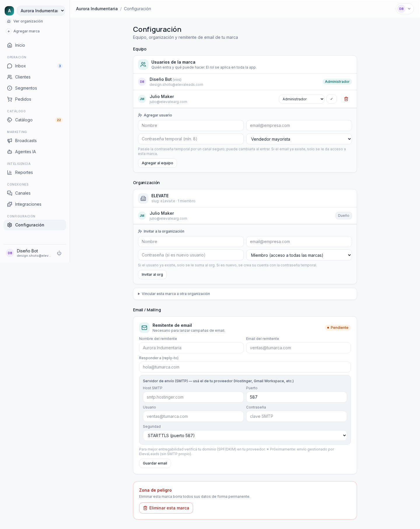Click the Eliminar esta marca button

[x=166, y=508]
